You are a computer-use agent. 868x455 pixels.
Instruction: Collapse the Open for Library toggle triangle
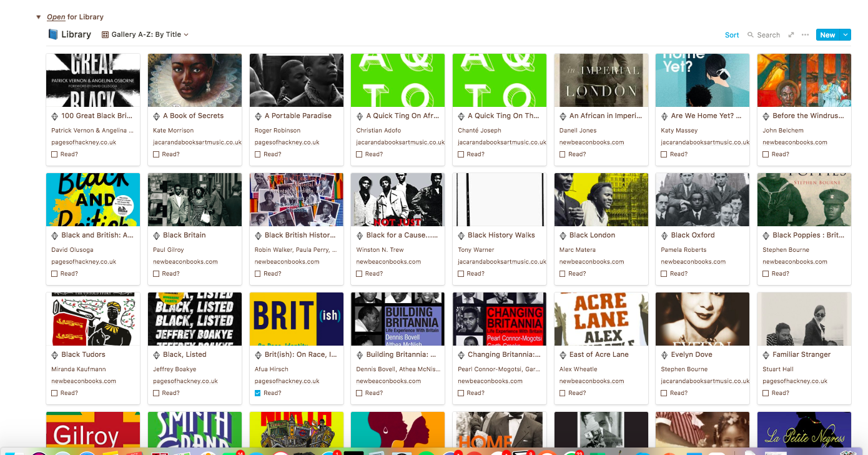pyautogui.click(x=38, y=17)
